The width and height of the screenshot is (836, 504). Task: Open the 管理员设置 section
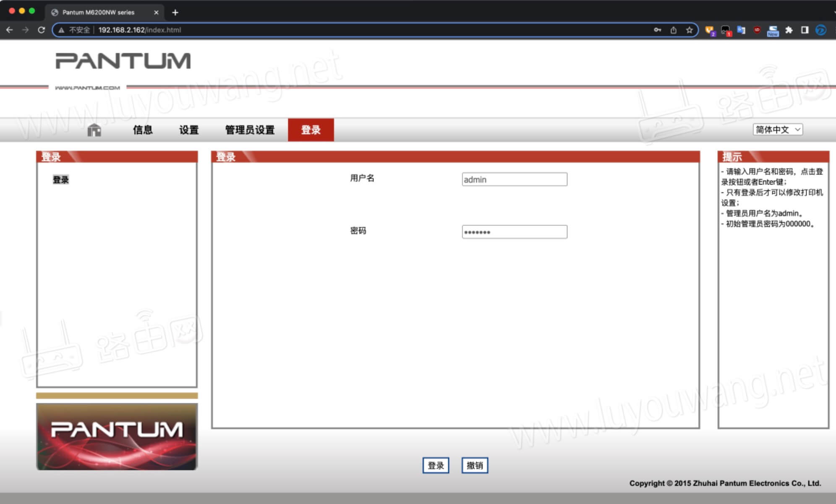tap(249, 130)
